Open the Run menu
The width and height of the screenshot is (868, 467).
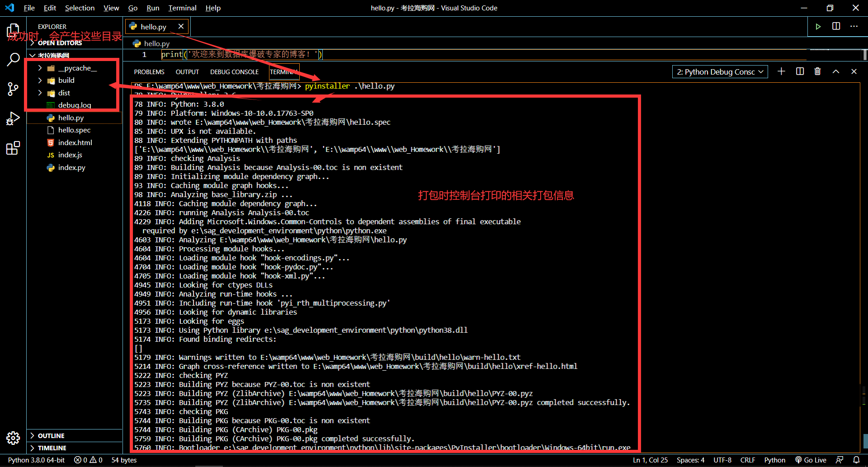(153, 8)
